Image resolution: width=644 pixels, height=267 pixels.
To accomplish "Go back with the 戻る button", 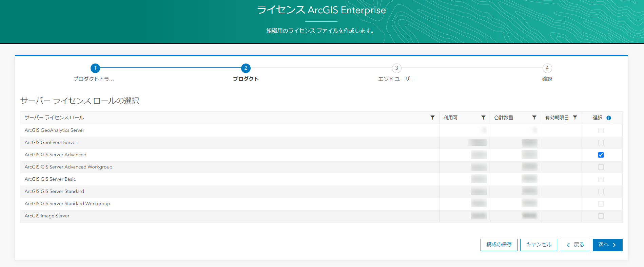I will [x=575, y=245].
